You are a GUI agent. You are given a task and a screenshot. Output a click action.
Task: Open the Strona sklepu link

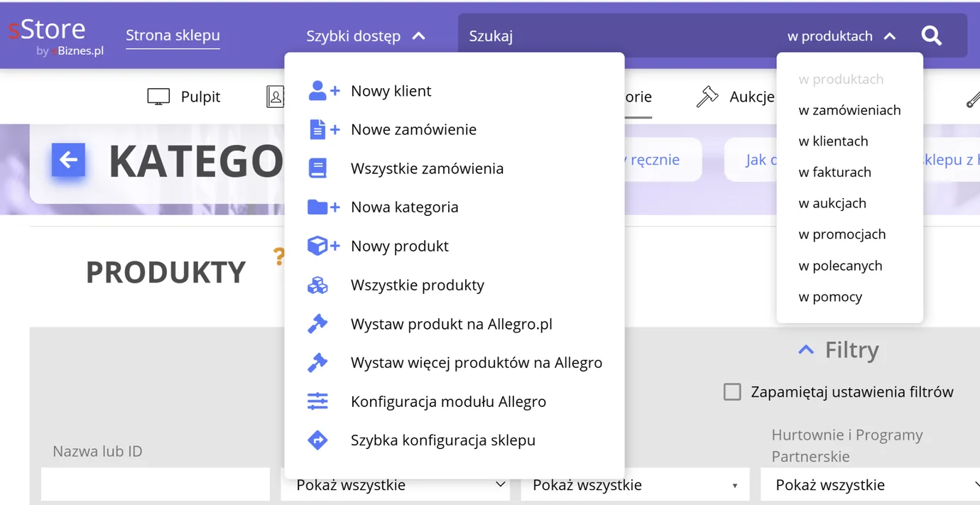173,36
